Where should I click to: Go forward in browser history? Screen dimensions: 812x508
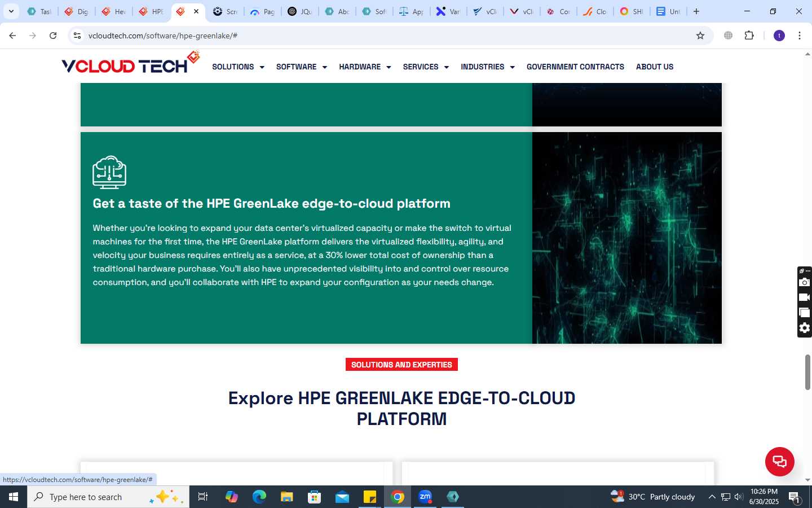pyautogui.click(x=33, y=36)
